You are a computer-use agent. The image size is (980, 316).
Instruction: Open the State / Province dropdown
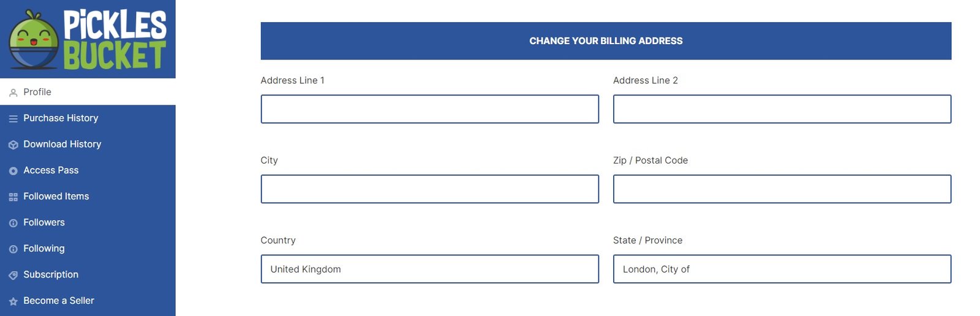782,269
